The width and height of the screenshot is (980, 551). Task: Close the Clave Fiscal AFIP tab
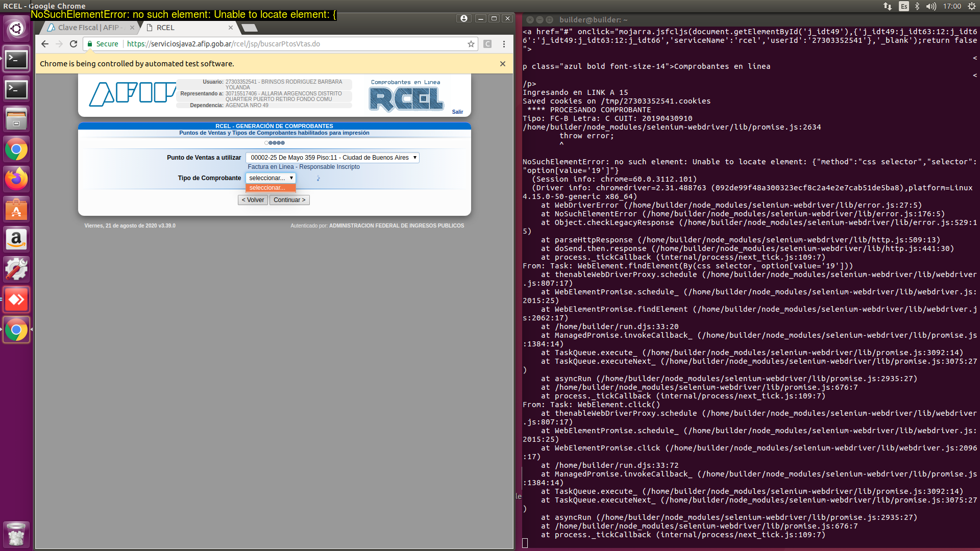coord(132,28)
